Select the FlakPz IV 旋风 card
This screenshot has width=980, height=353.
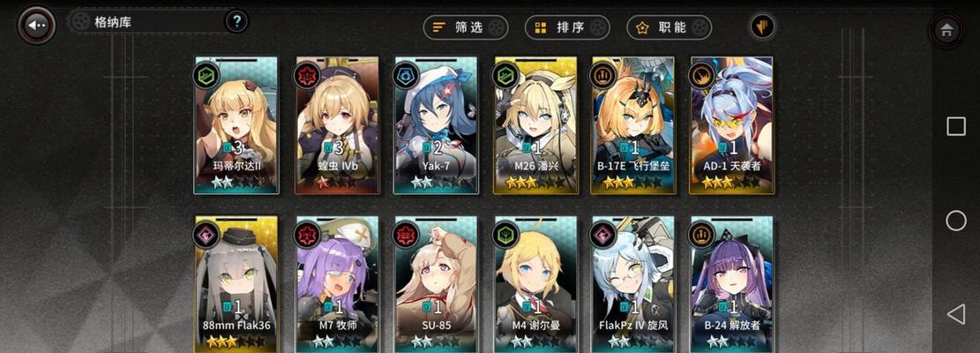tap(633, 284)
